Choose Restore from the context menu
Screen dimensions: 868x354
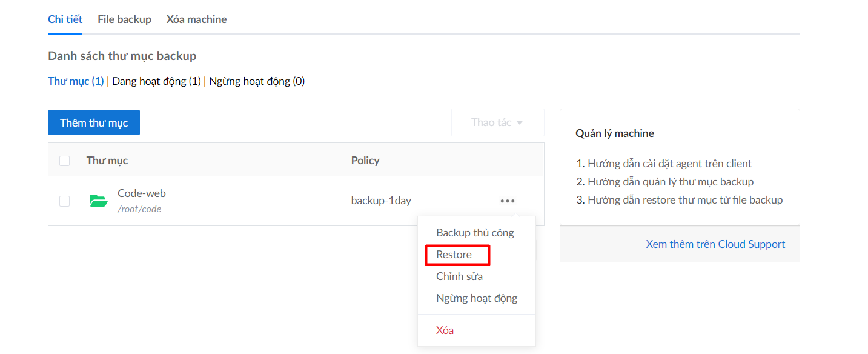pos(454,255)
